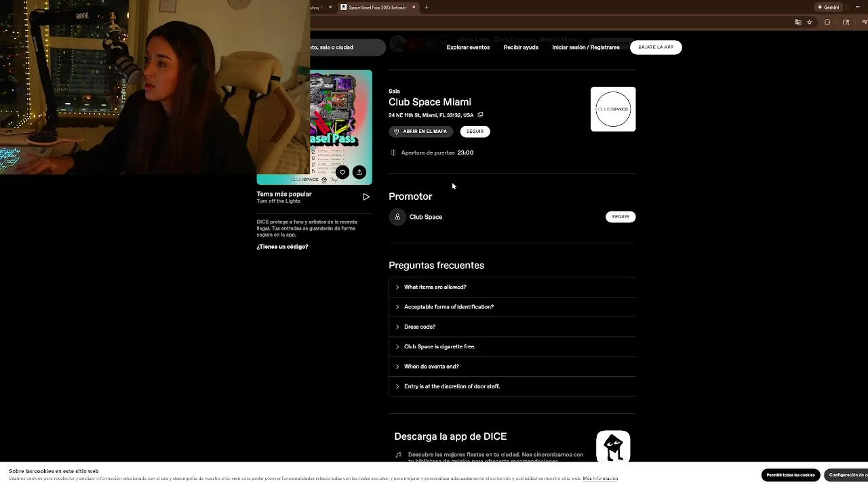
Task: Close the Space Basel Pass tab
Action: click(x=414, y=7)
